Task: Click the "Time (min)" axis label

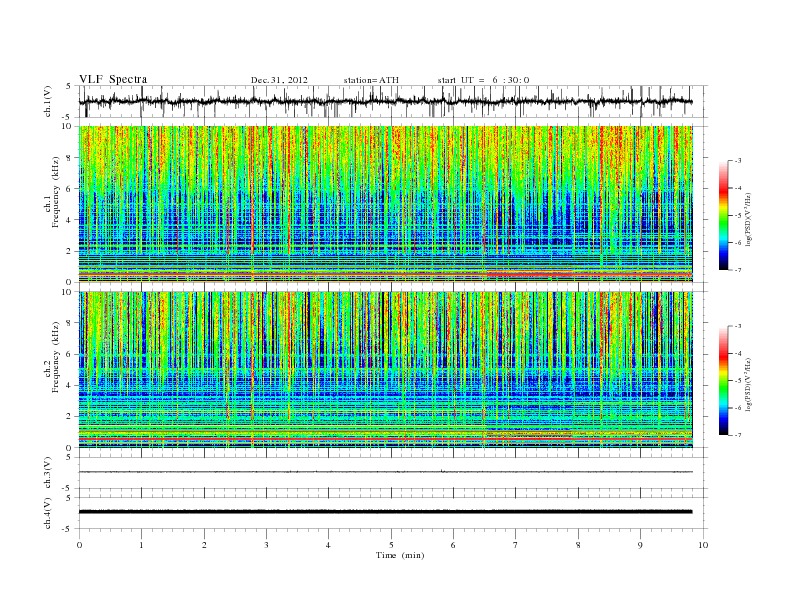Action: [400, 555]
